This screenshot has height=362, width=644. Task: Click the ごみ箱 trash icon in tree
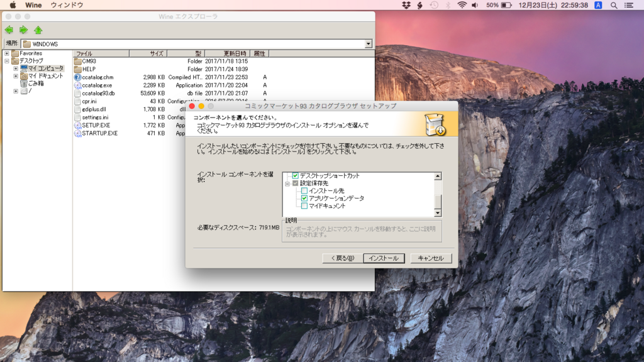[x=24, y=84]
